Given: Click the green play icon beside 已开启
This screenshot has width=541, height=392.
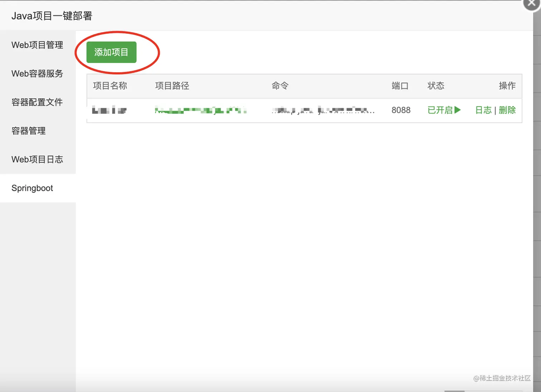Looking at the screenshot, I should click(x=458, y=110).
